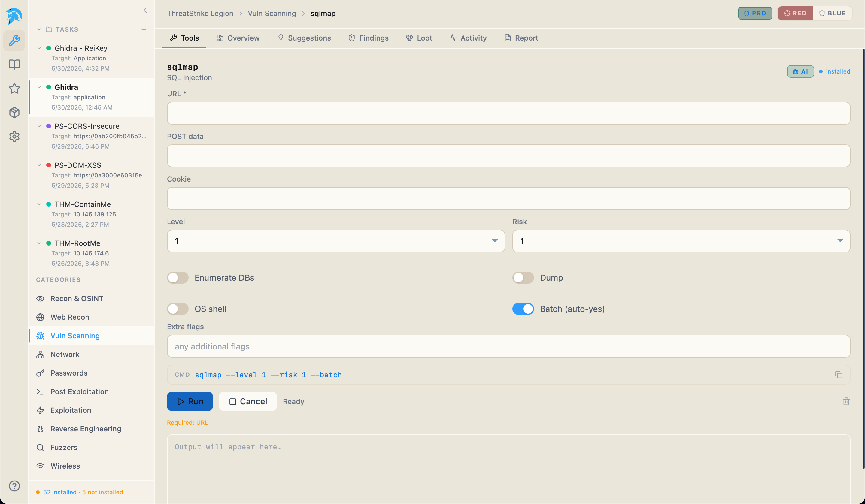Open the star favorites sidebar icon
865x504 pixels.
point(14,88)
